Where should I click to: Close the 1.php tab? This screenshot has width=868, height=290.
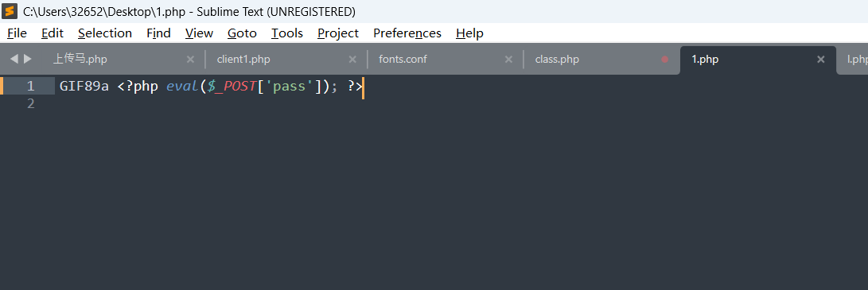821,59
